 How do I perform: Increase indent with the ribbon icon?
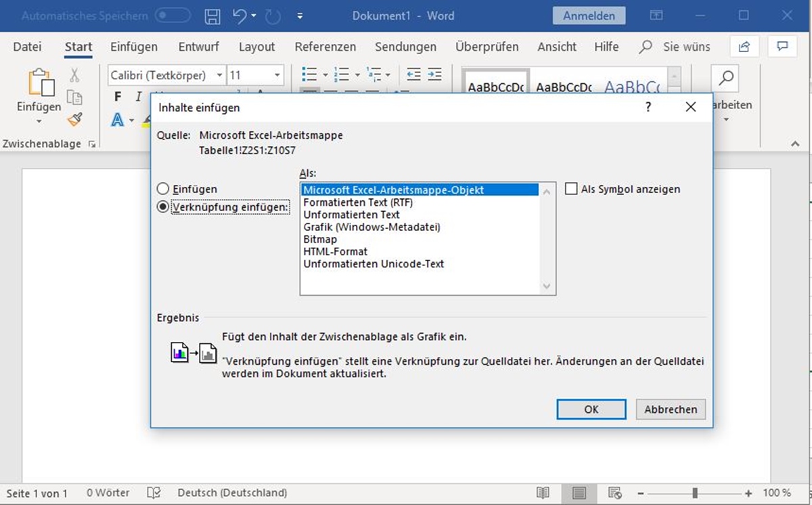coord(434,74)
